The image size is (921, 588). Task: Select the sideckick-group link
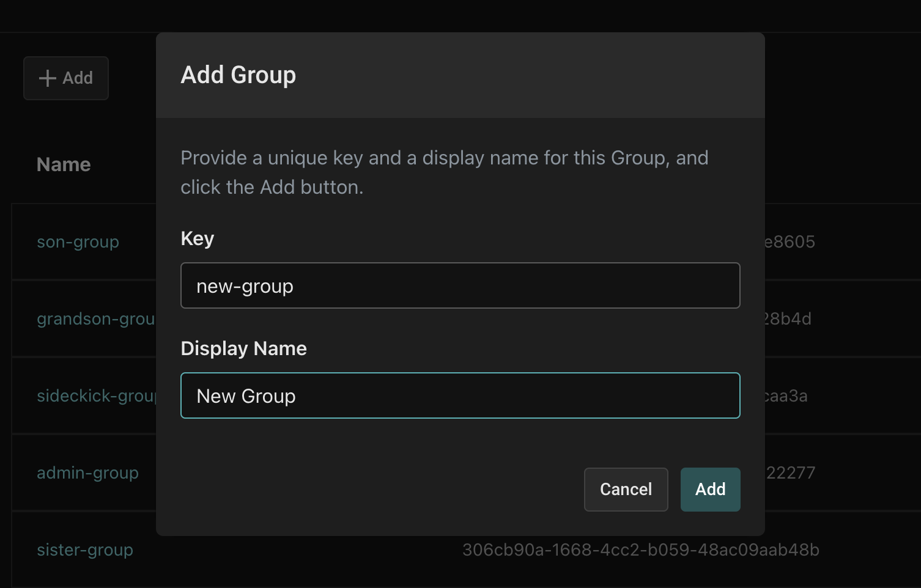(x=96, y=396)
